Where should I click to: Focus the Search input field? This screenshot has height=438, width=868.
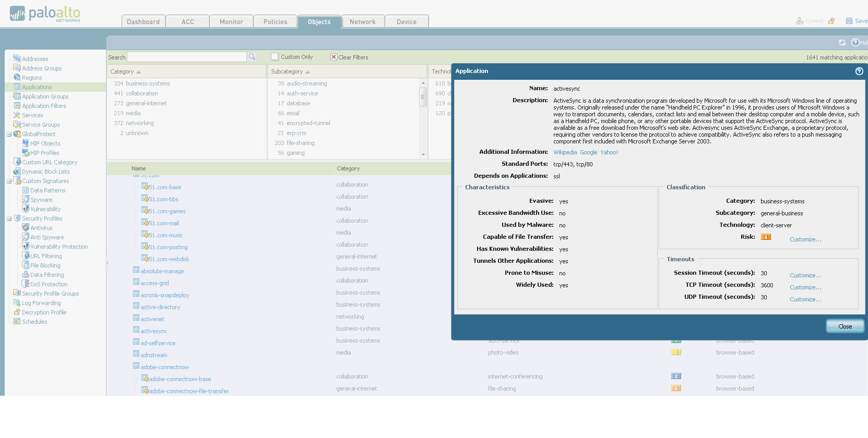(x=187, y=57)
